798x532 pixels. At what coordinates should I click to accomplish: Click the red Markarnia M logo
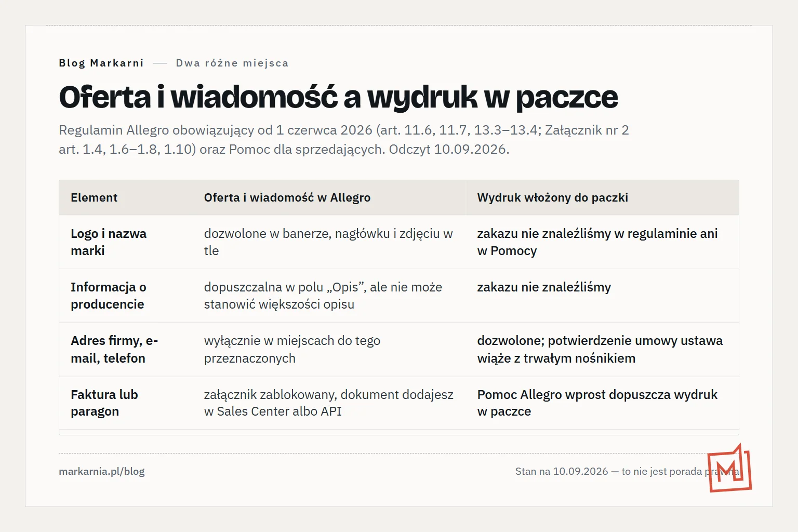click(x=729, y=468)
